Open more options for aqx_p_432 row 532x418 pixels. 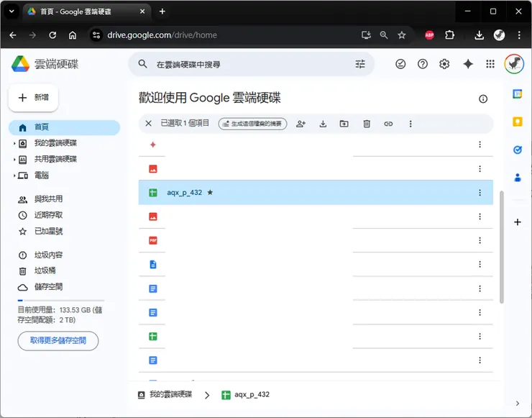click(480, 193)
